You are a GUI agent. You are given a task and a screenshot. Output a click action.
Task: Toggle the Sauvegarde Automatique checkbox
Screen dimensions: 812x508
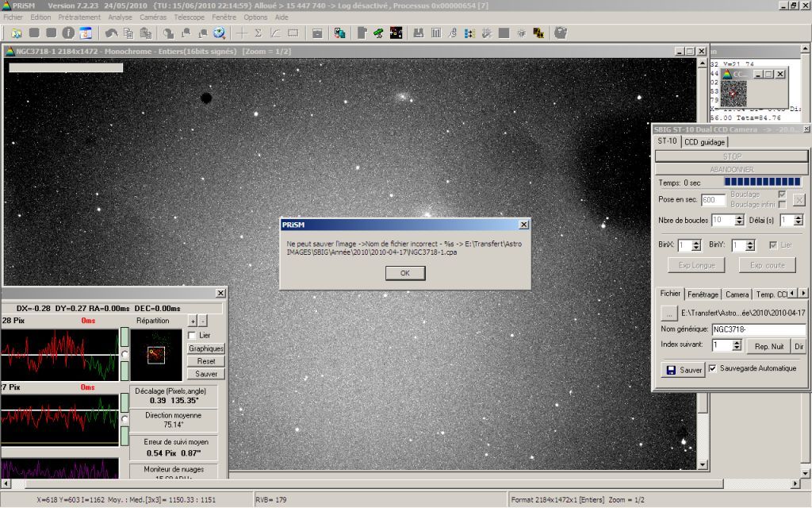tap(712, 368)
